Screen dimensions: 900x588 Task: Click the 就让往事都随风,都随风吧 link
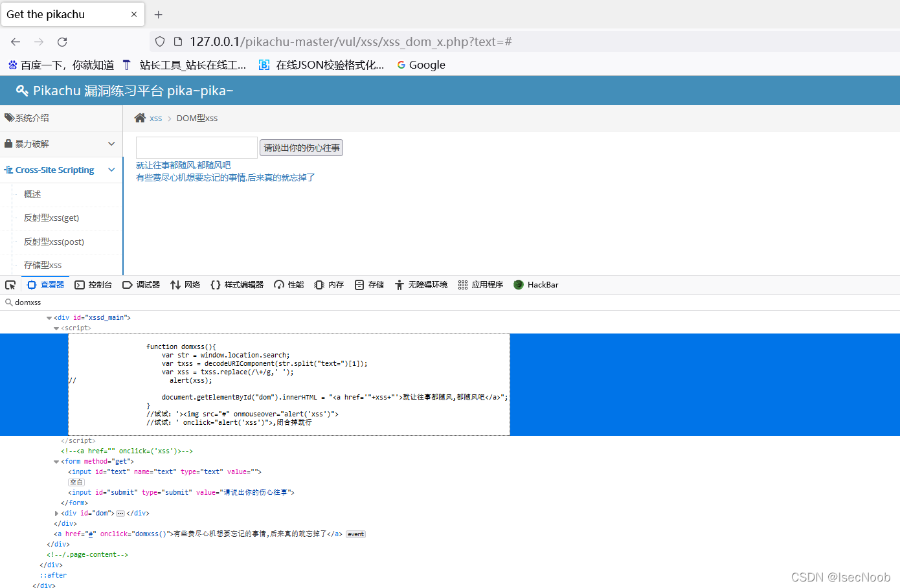pyautogui.click(x=183, y=165)
